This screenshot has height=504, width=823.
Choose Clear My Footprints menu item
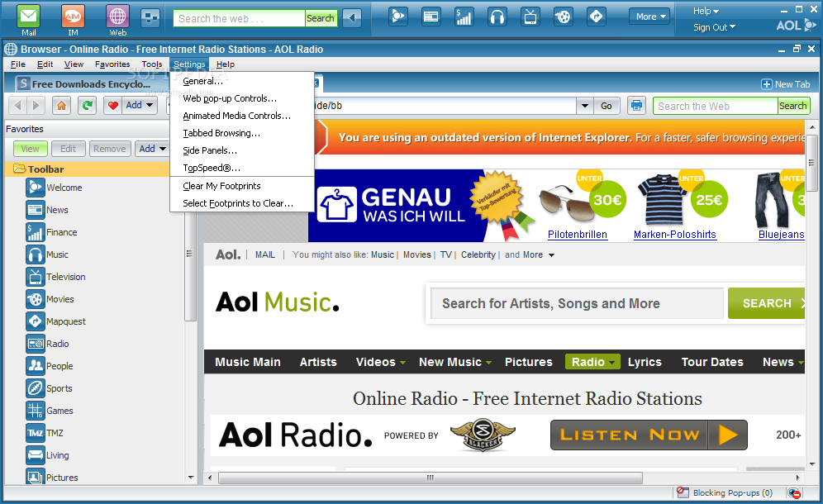[242, 187]
